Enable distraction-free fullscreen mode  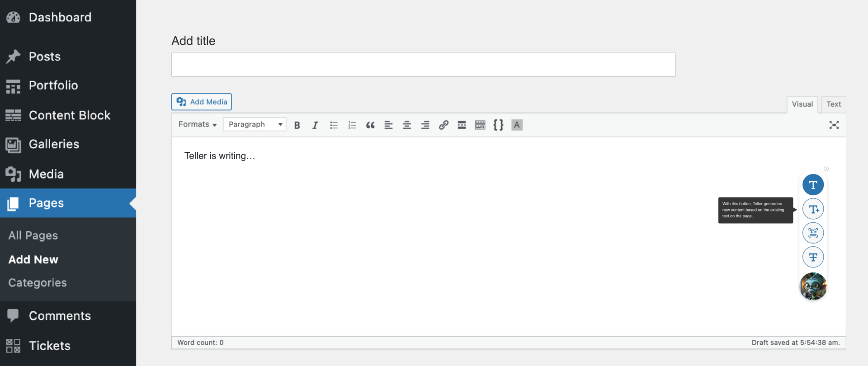(834, 125)
